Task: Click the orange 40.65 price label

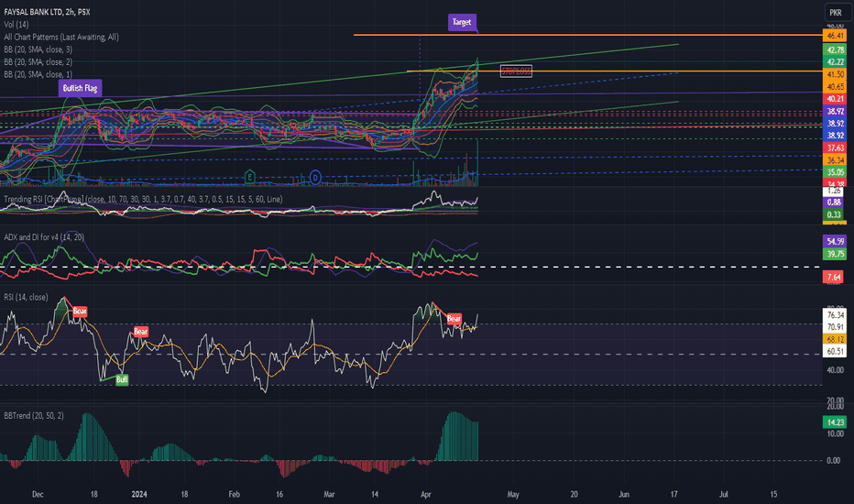Action: point(835,87)
